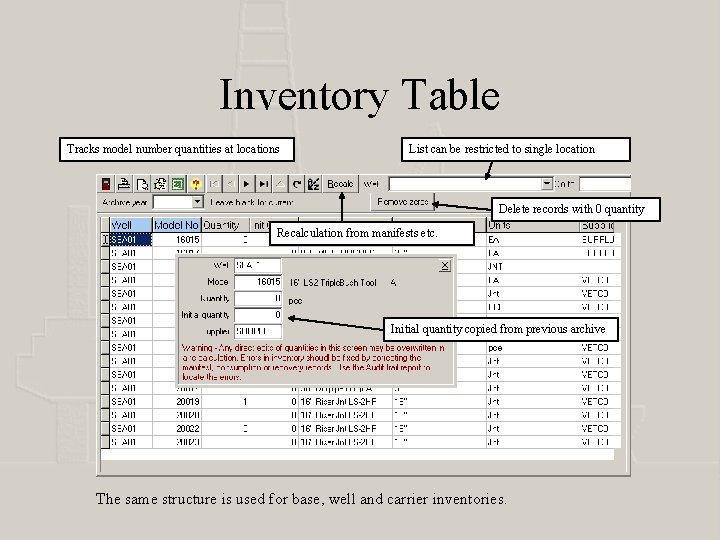Viewport: 720px width, 540px height.
Task: Click the Contr input field
Action: point(605,184)
